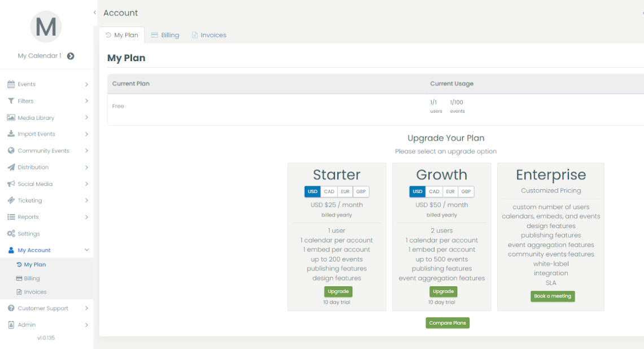Switch to the Invoices tab

click(x=209, y=35)
